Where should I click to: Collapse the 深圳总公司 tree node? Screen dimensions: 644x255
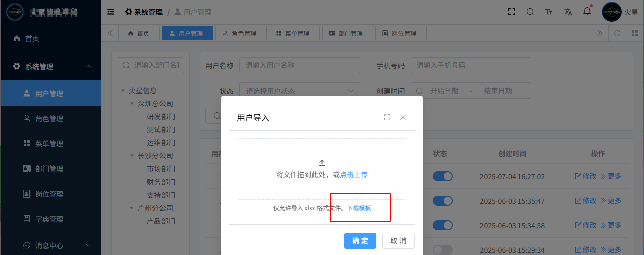pos(132,104)
